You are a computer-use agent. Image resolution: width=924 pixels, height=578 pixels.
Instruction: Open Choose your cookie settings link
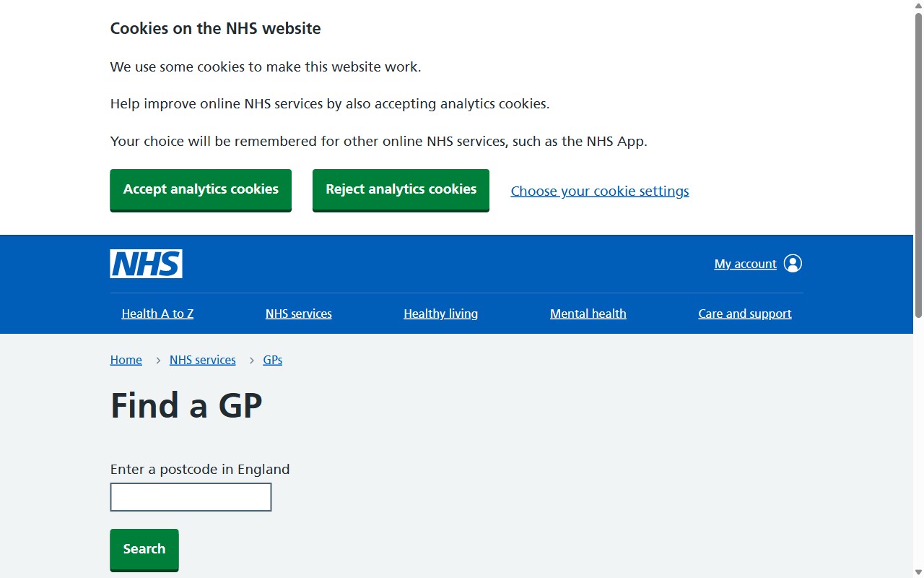click(600, 191)
